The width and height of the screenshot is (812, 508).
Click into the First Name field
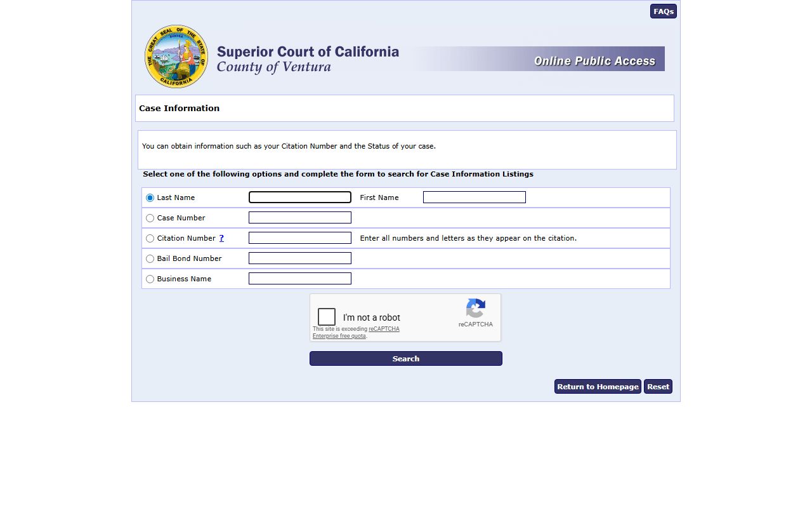[x=475, y=197]
